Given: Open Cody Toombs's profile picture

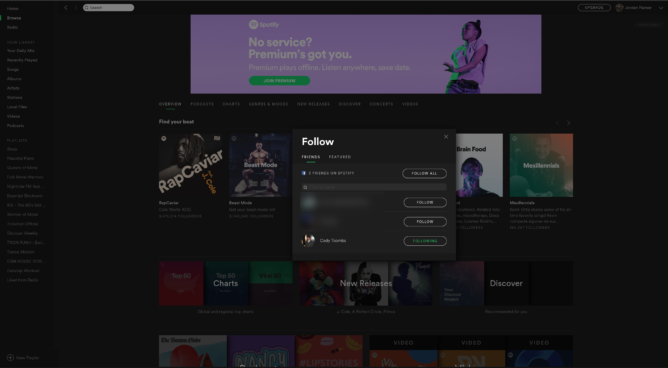Looking at the screenshot, I should pos(308,241).
